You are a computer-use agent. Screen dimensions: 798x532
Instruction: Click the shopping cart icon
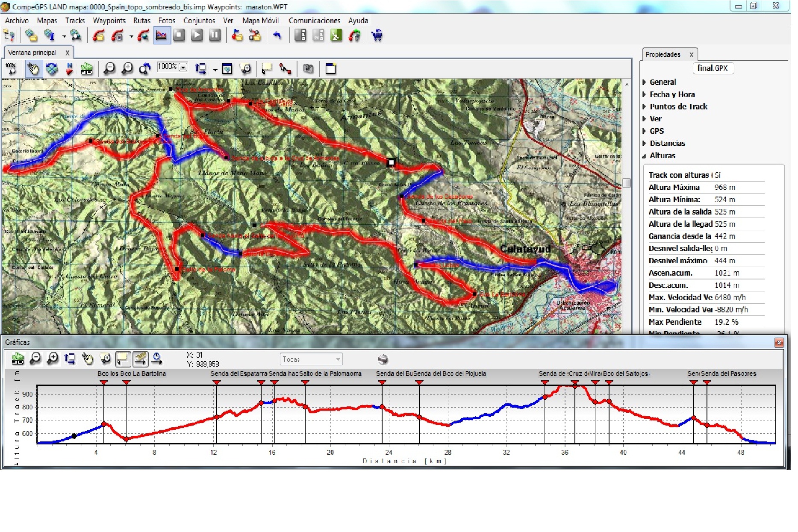(x=377, y=35)
